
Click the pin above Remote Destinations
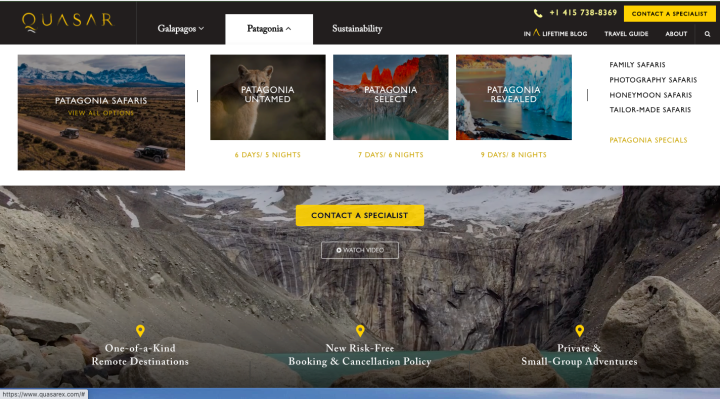[x=140, y=331]
